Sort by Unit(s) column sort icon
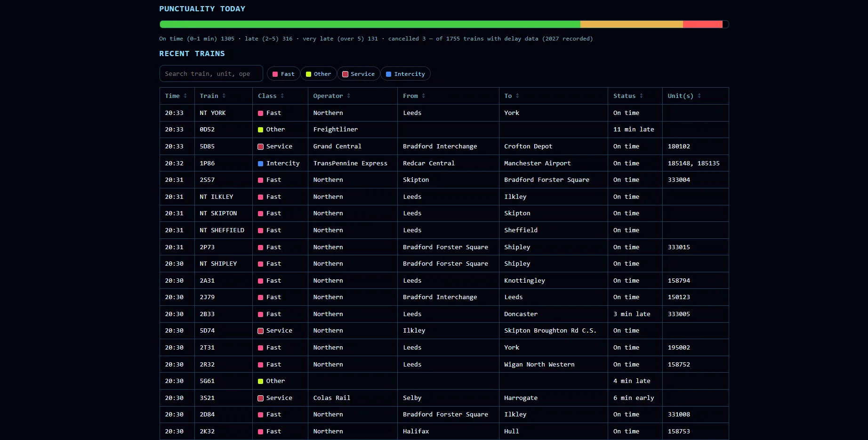 pos(699,96)
